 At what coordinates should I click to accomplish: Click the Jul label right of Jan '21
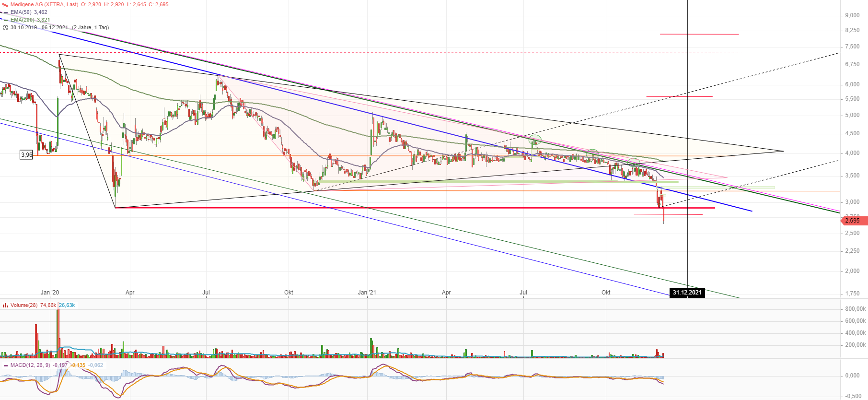point(523,292)
